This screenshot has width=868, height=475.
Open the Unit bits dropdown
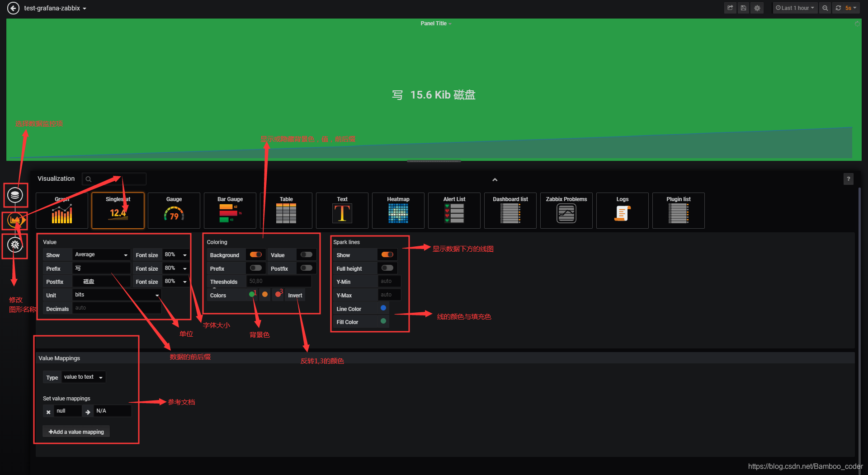click(117, 295)
